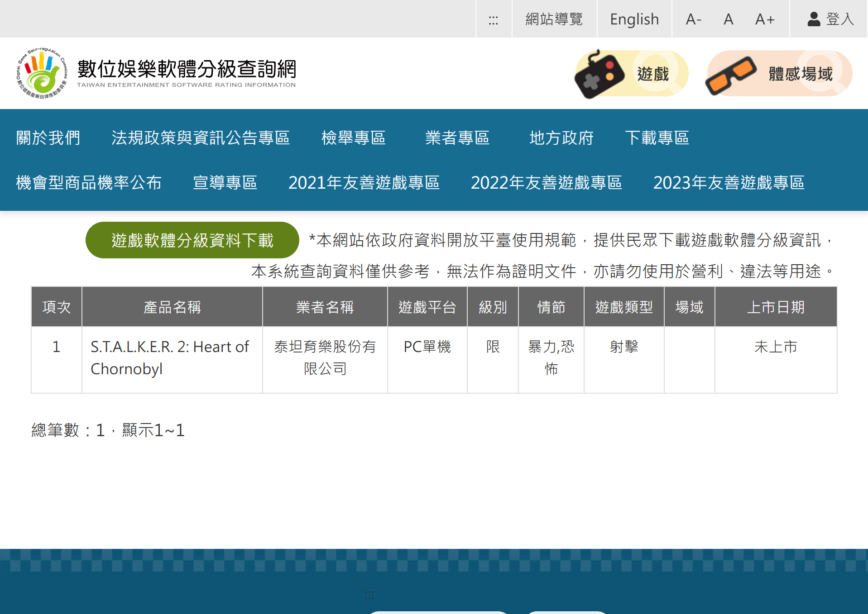This screenshot has width=868, height=614.
Task: Click the 遊戲平台 column header
Action: 427,307
